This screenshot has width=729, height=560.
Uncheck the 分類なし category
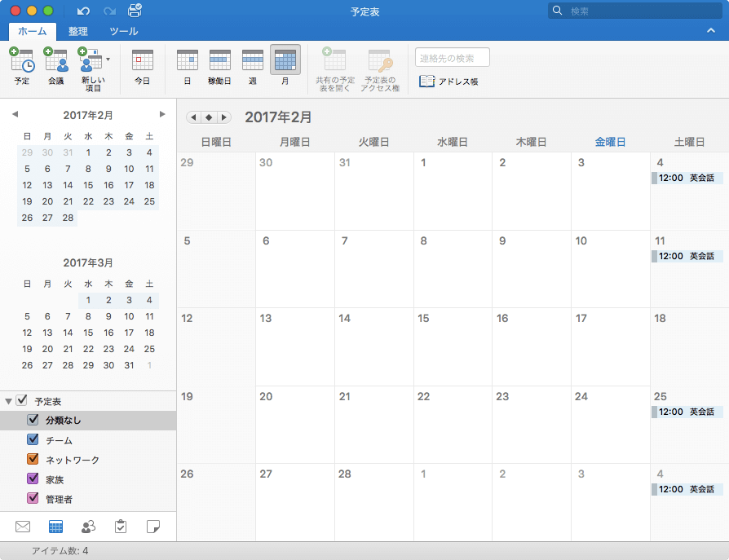tap(33, 420)
